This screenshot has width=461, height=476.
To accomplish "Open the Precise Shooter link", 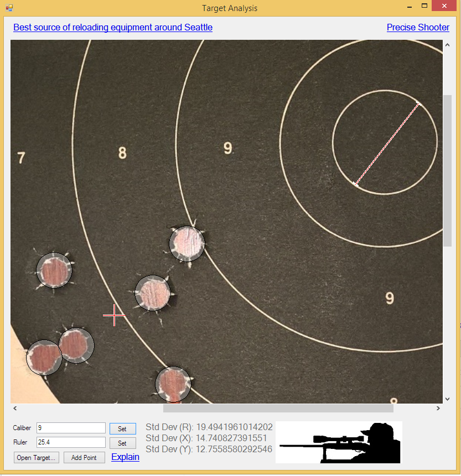I will point(418,27).
